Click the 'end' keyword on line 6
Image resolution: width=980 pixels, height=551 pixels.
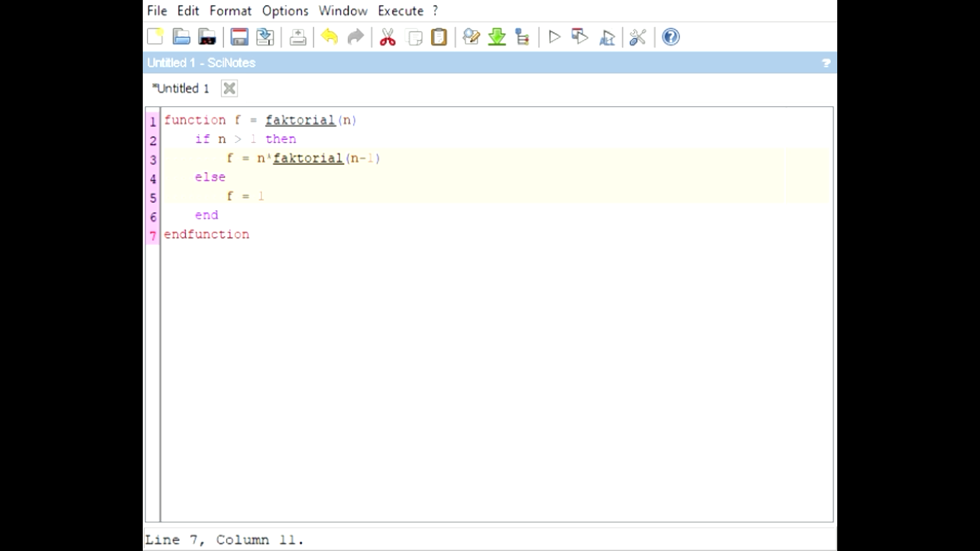coord(207,215)
